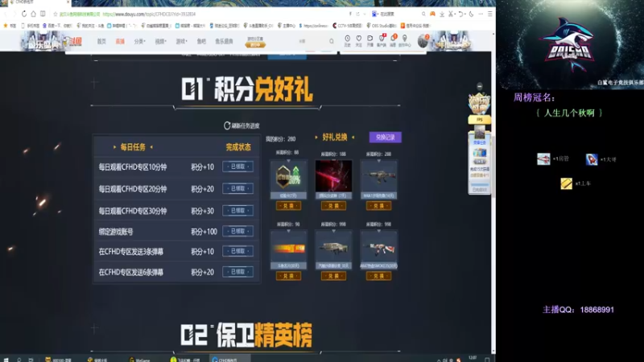Screen dimensions: 644x362
Task: Click the Douyu search magnifier icon
Action: 332,41
